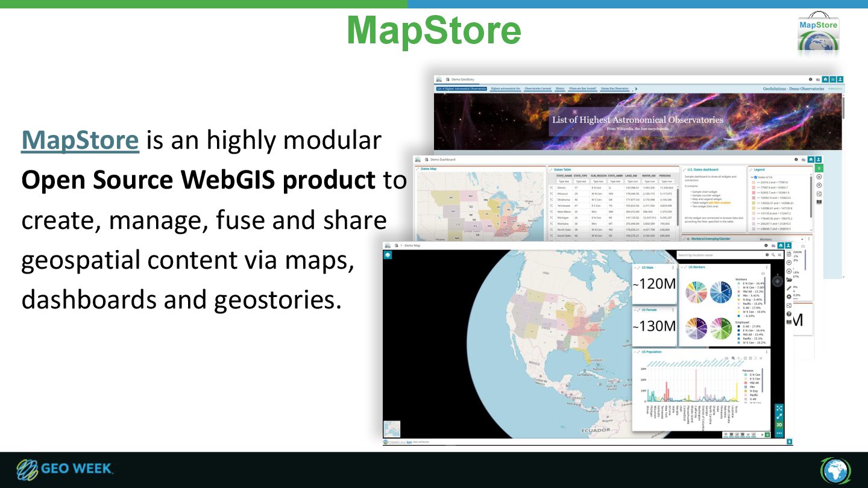Screen dimensions: 868x488
Task: Open the US Male widget options menu
Action: pos(673,267)
